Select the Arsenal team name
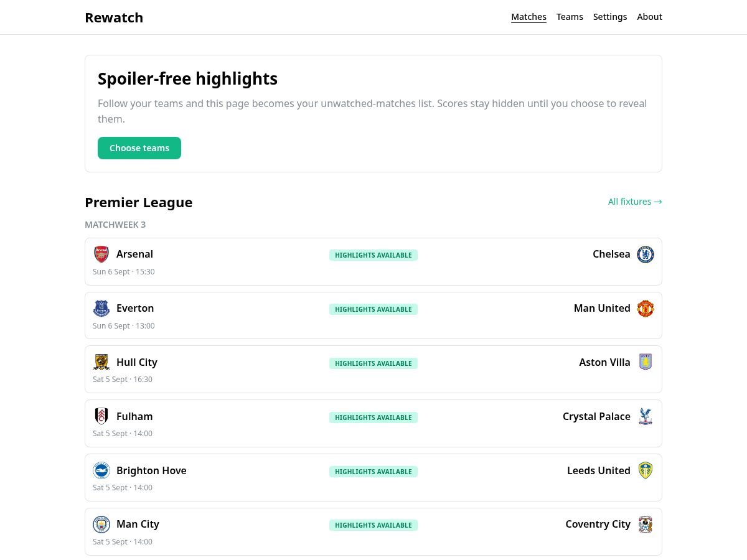This screenshot has width=747, height=560. 134,254
